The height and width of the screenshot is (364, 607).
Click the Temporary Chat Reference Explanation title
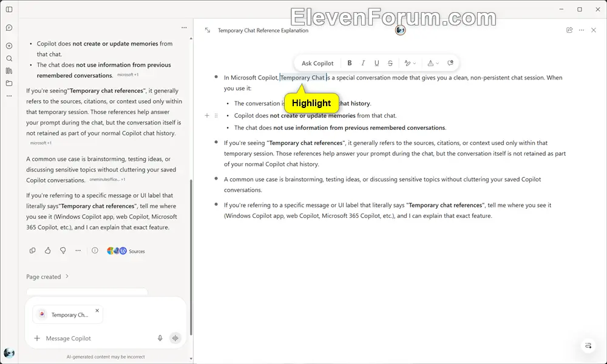tap(263, 30)
